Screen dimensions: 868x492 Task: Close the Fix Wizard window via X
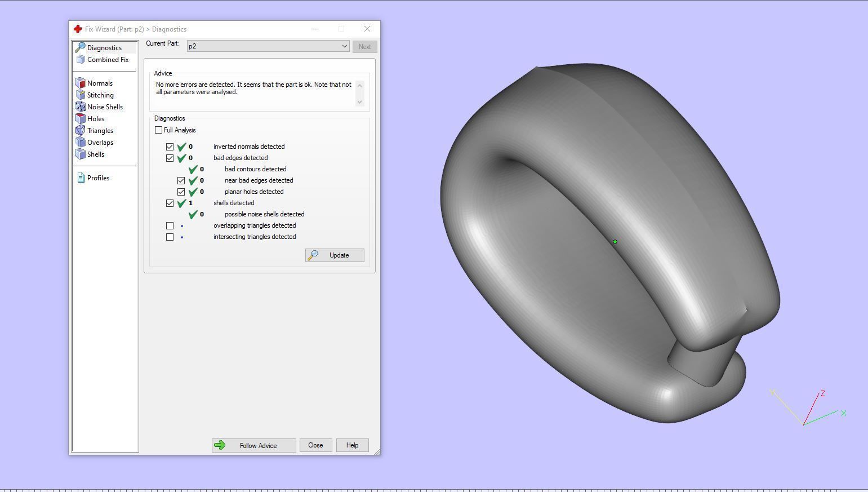(x=367, y=29)
